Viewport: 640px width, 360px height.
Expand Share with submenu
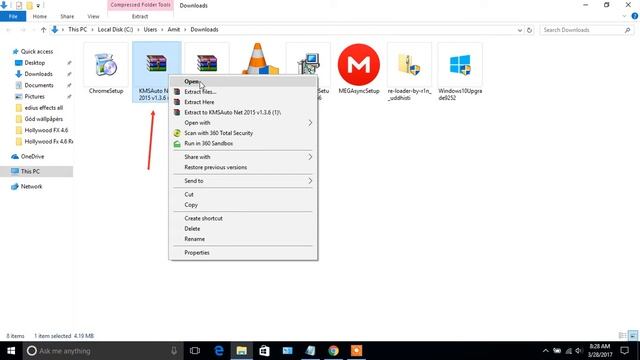243,157
